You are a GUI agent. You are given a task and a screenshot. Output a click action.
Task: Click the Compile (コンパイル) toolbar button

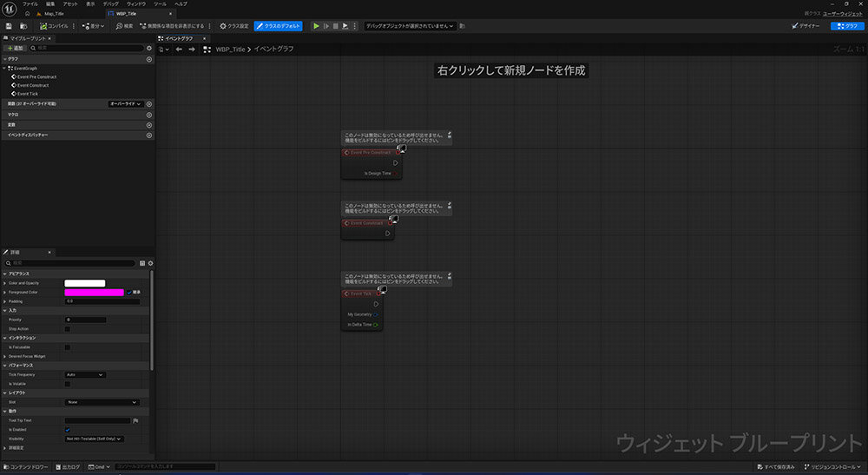pos(54,26)
